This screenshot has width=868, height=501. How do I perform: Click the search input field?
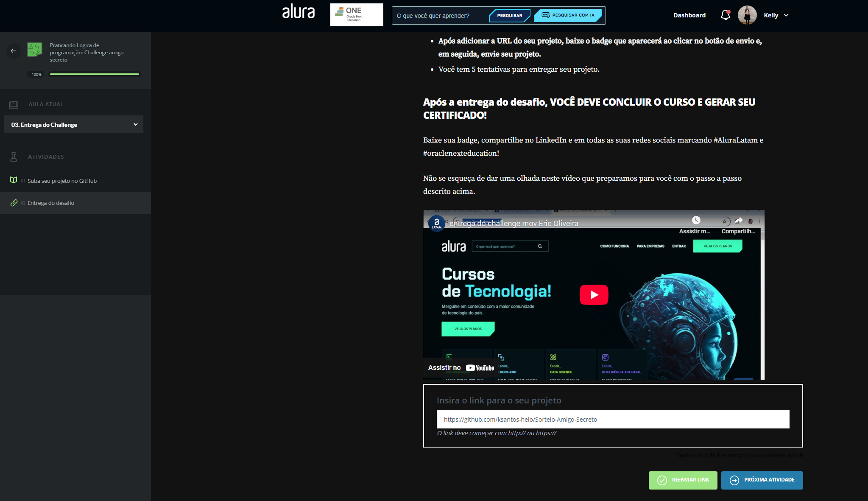(439, 16)
